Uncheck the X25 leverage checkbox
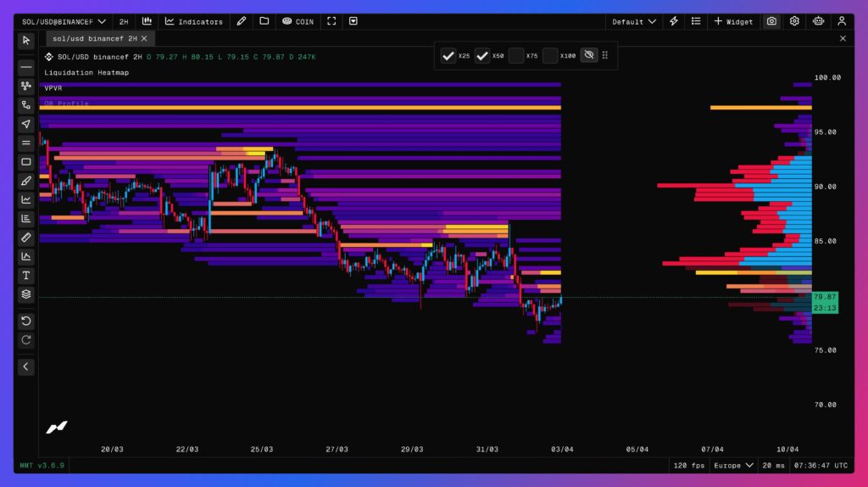 click(x=449, y=56)
